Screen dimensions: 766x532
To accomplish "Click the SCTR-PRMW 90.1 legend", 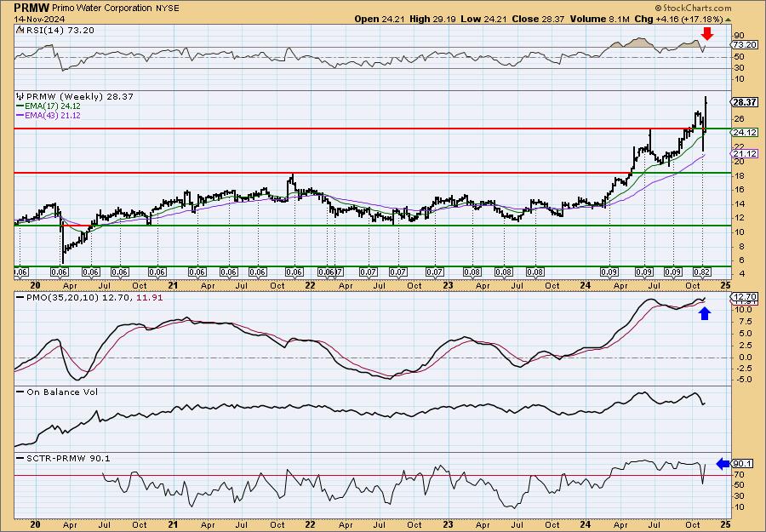I will 68,458.
